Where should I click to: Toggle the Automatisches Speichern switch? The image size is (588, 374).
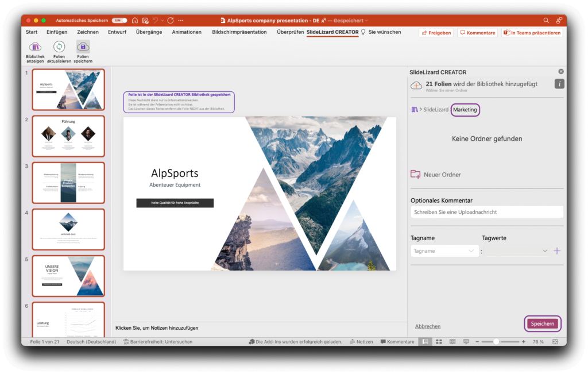coord(119,21)
